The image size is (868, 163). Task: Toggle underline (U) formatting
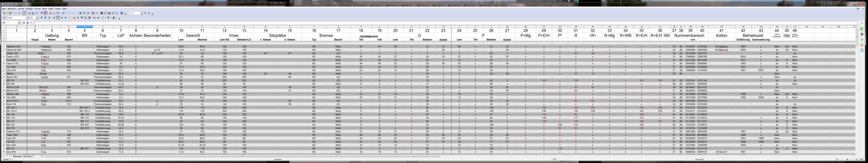(49, 18)
